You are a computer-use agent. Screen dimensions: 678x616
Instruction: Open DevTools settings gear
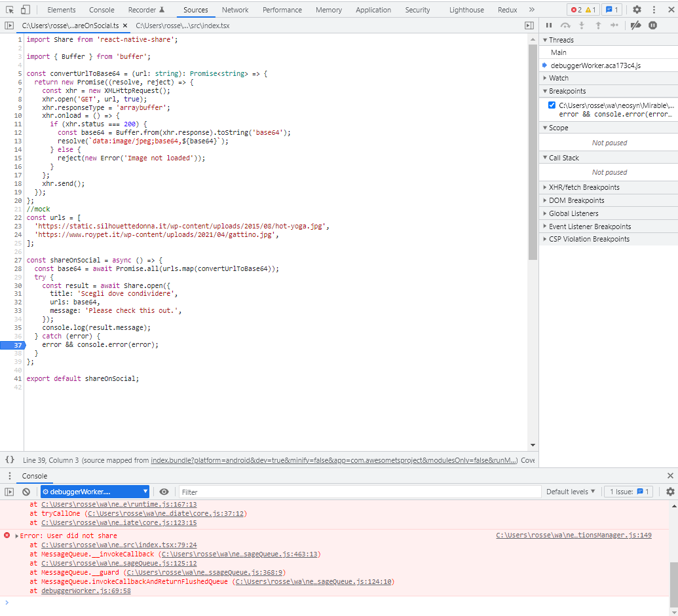pyautogui.click(x=637, y=10)
